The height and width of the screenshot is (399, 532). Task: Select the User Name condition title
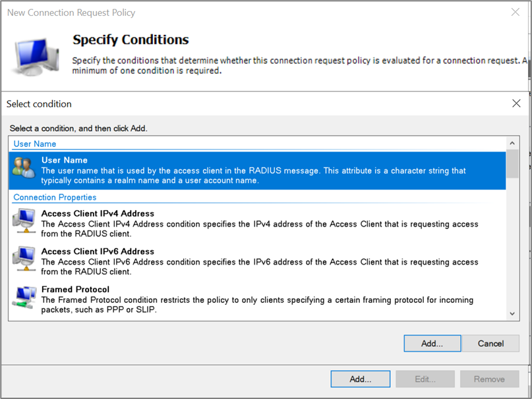coord(65,160)
